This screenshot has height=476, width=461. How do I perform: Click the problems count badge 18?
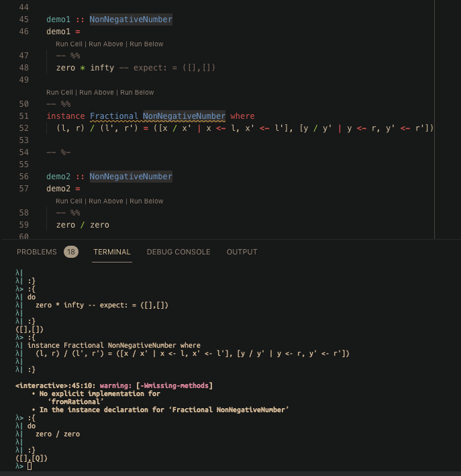coord(71,252)
